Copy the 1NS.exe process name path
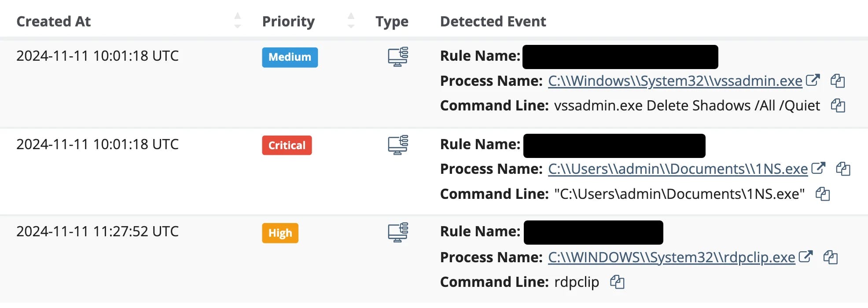Viewport: 868px width, 308px height. (x=842, y=169)
